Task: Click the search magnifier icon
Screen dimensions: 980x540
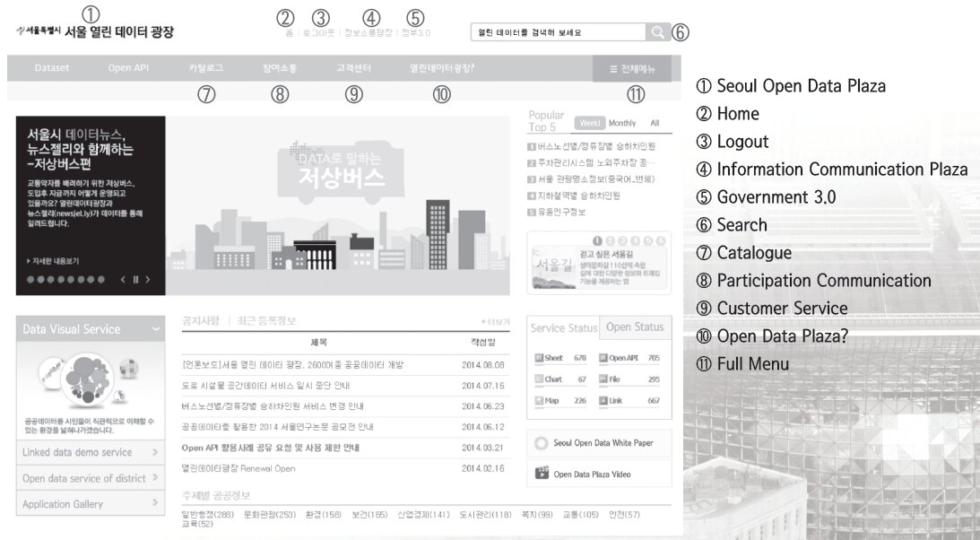Action: [x=657, y=32]
